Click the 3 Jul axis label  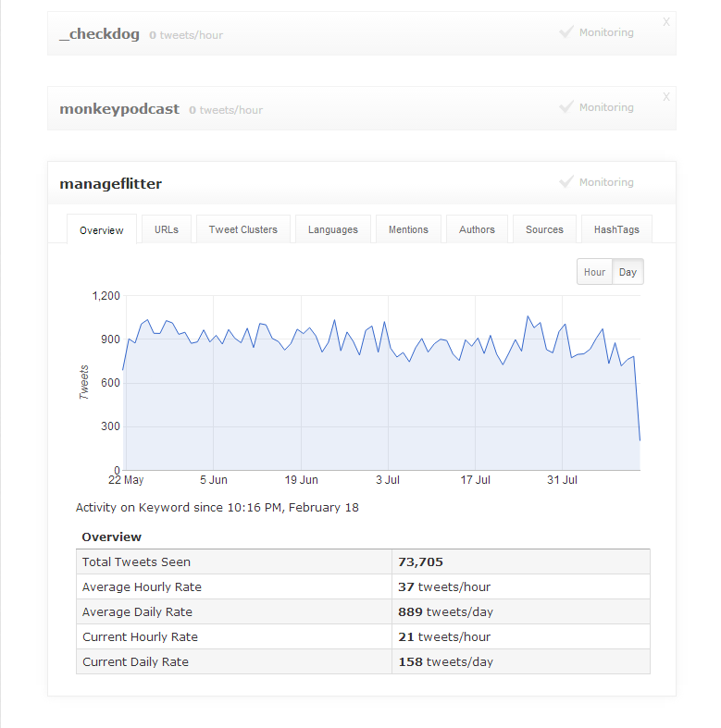click(388, 480)
